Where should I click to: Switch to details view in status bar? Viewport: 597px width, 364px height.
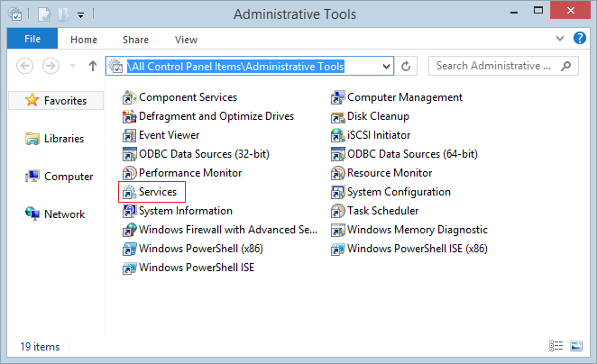click(556, 346)
